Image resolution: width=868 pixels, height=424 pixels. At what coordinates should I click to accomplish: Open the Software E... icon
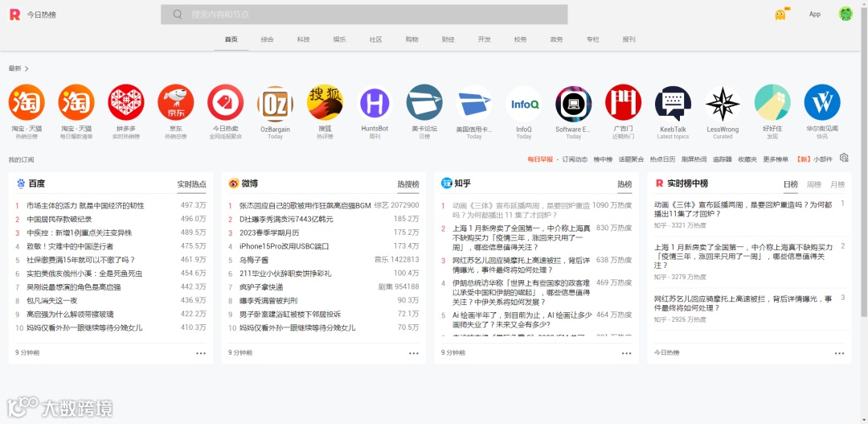[x=574, y=104]
